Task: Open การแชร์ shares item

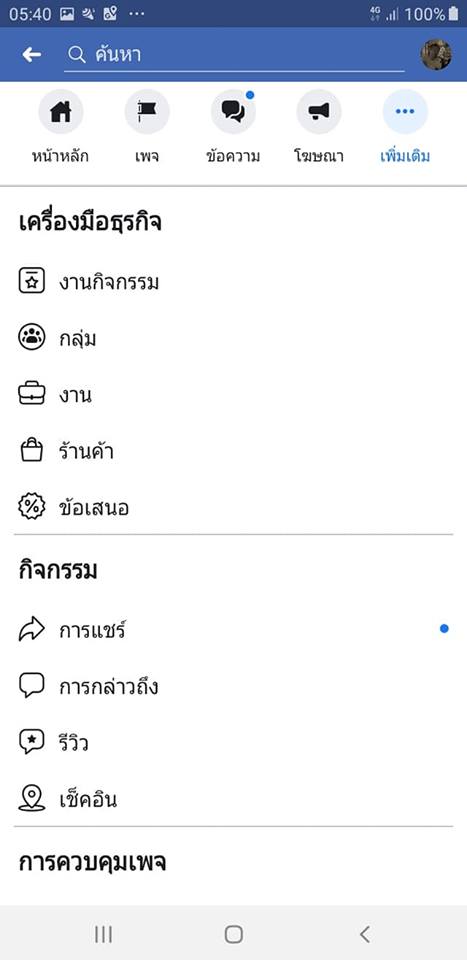Action: click(233, 630)
